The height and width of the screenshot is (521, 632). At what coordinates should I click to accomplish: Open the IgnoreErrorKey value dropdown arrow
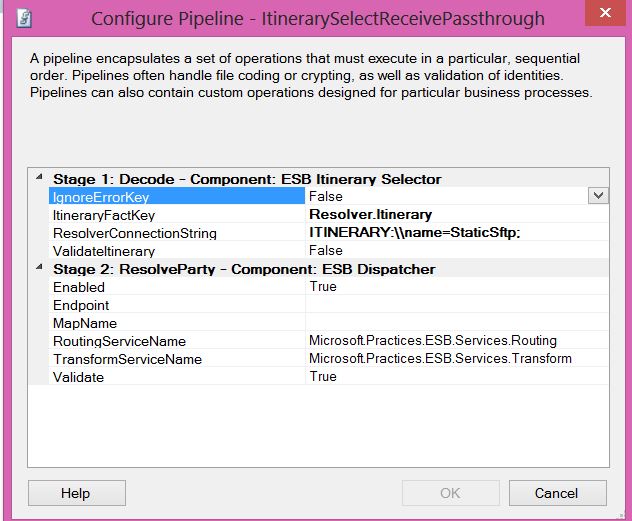click(598, 196)
